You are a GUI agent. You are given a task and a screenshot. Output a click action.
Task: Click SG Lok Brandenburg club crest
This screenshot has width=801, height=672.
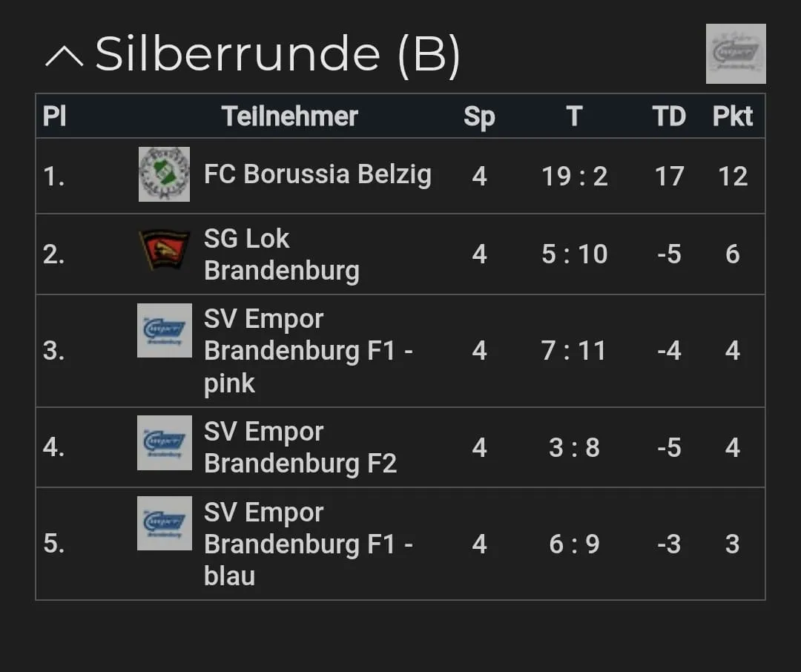click(164, 250)
